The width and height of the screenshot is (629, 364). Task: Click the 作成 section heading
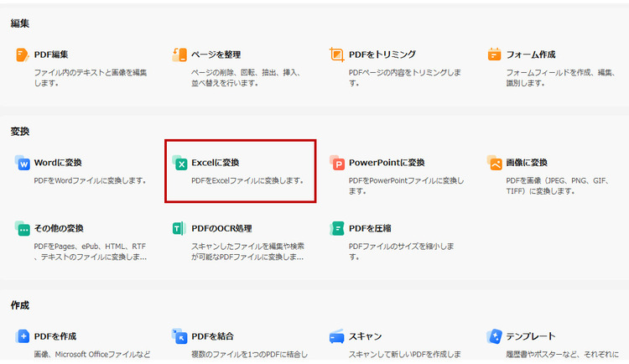tap(19, 305)
